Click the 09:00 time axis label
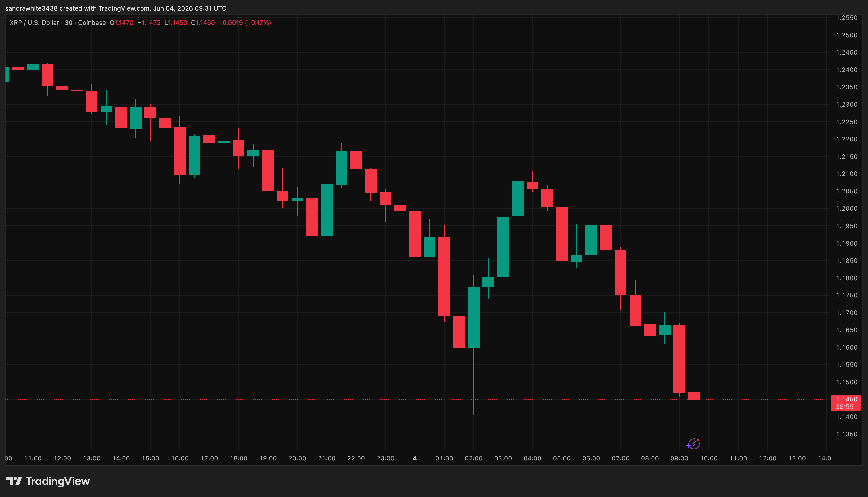This screenshot has height=497, width=868. (679, 458)
